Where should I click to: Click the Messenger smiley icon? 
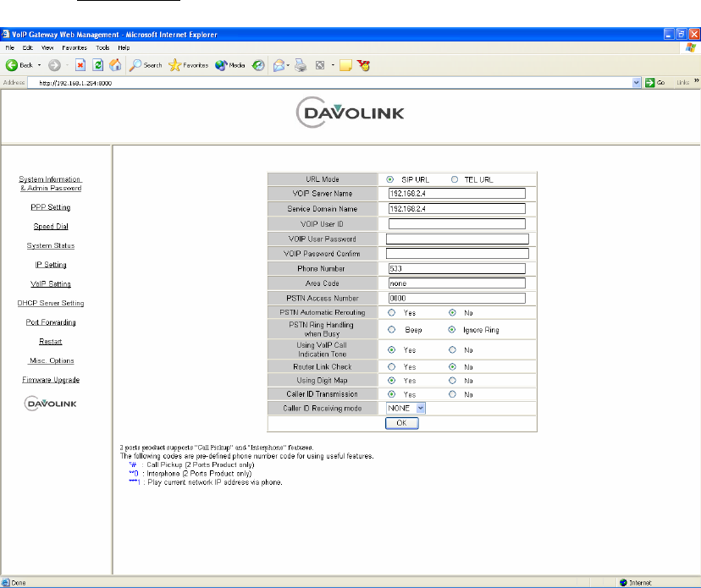[x=363, y=65]
